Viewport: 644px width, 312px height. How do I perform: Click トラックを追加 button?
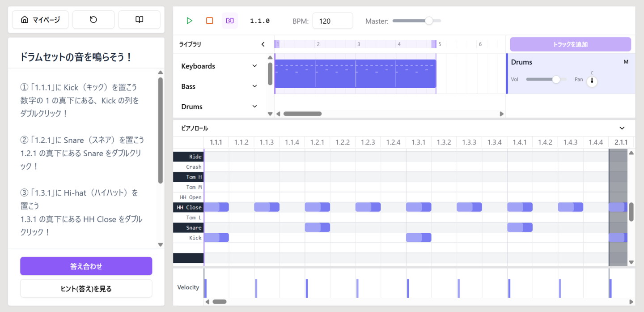570,44
